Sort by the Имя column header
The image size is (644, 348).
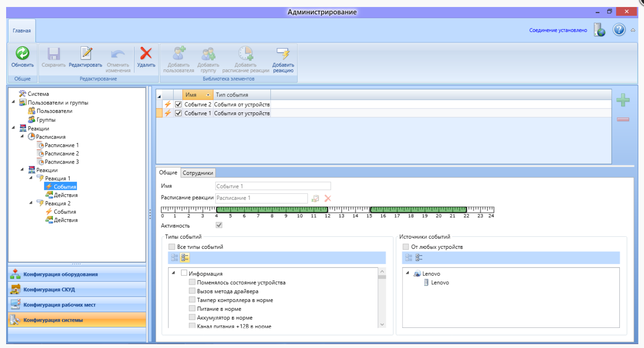198,95
